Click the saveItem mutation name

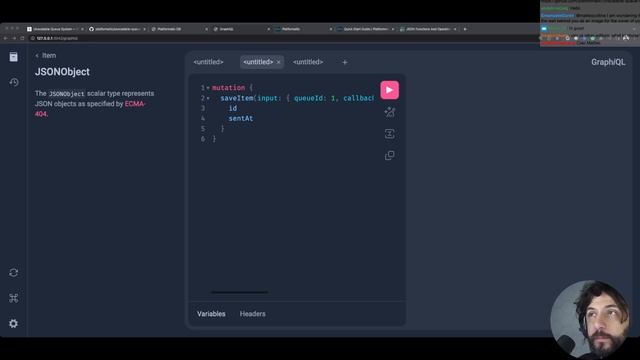pos(237,98)
